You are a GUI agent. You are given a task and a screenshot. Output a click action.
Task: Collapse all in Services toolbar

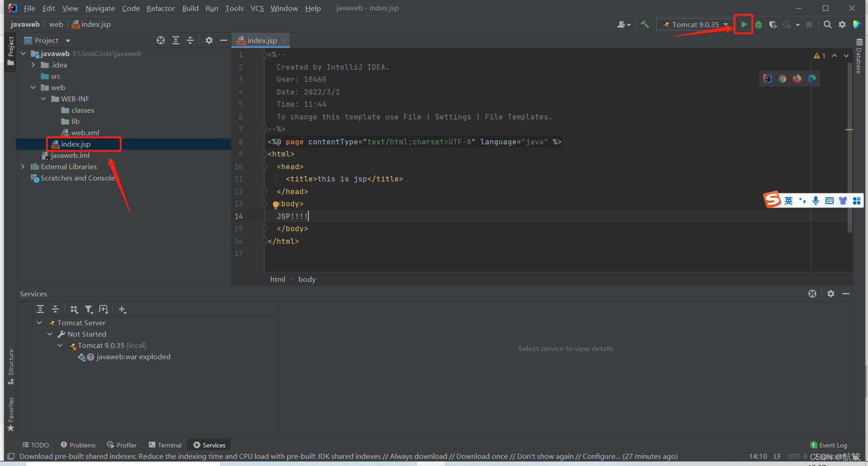tap(55, 309)
